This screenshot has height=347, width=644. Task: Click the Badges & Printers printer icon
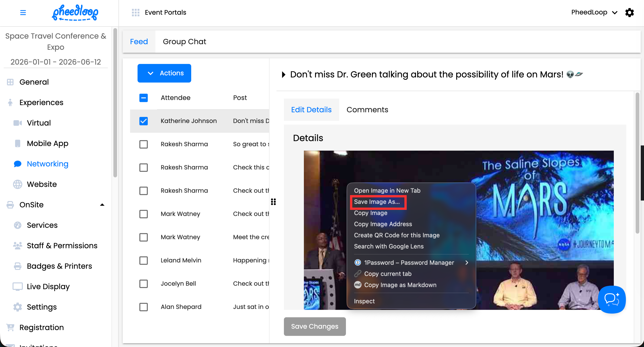click(x=17, y=266)
